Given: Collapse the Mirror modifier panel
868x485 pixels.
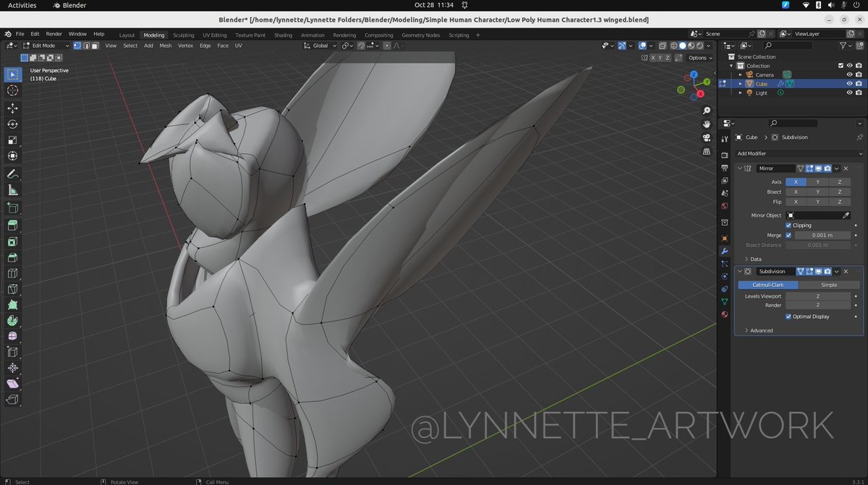Looking at the screenshot, I should [739, 168].
